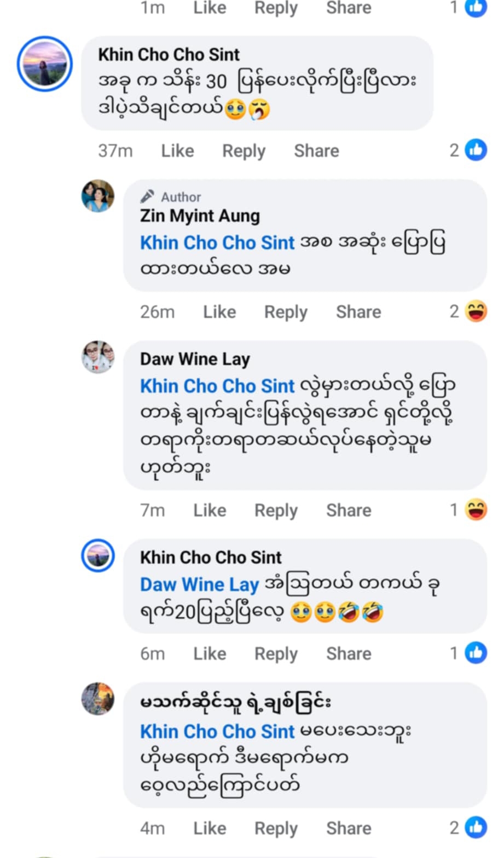The width and height of the screenshot is (504, 858).
Task: Reply to the 1m comment at the top
Action: pos(276,8)
